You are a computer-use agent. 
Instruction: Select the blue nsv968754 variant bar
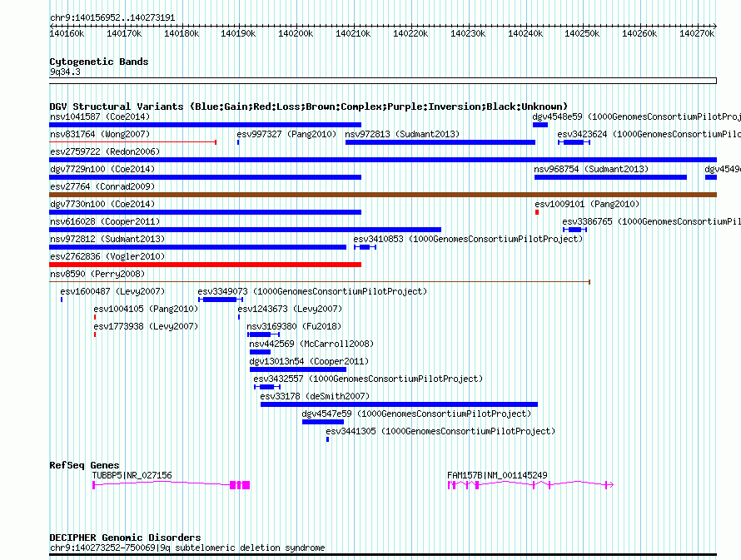(x=610, y=177)
